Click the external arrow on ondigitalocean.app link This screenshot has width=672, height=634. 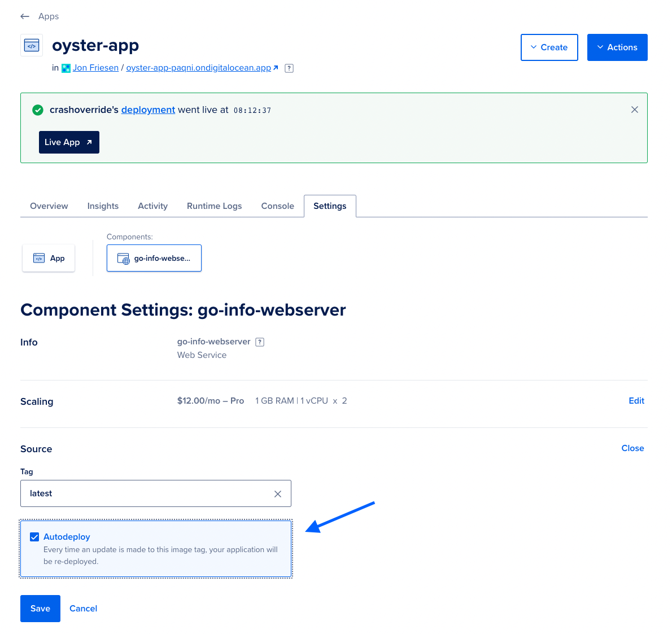point(276,67)
